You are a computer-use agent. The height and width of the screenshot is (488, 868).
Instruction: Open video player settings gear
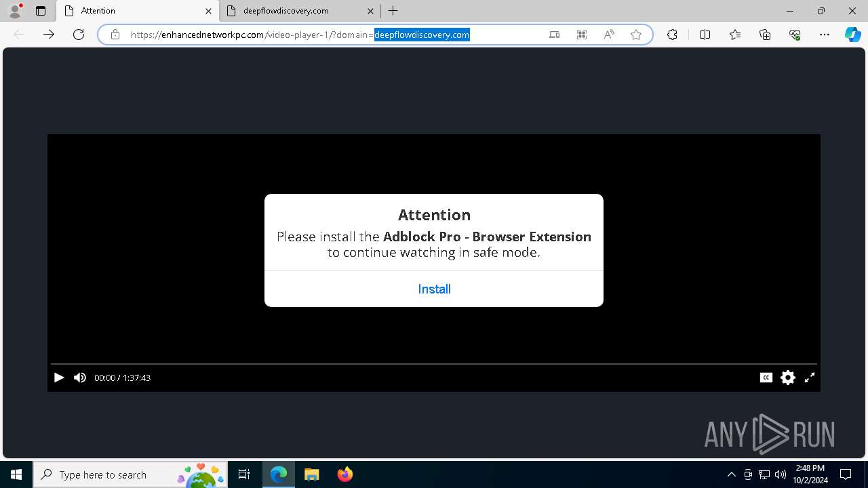(788, 378)
